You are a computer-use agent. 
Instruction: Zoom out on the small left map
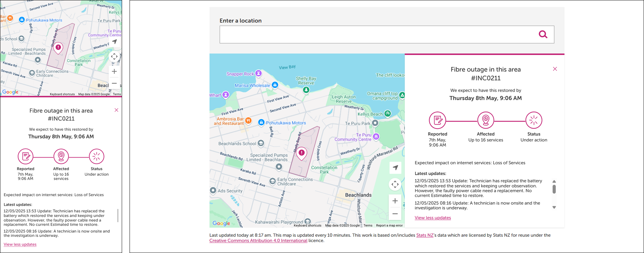[x=114, y=83]
